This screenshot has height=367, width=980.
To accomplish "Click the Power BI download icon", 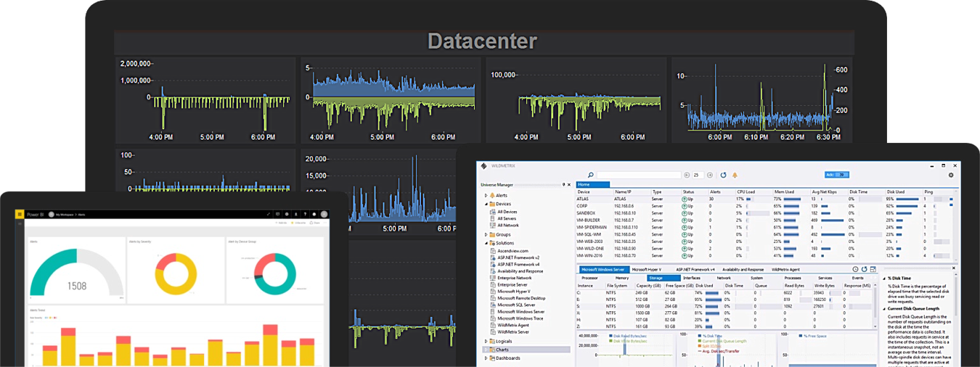I will [x=296, y=214].
